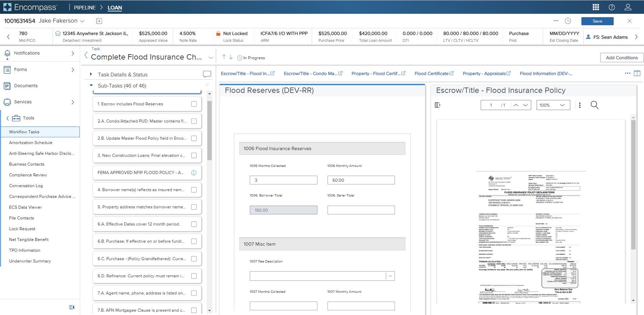Open the Documents icon in sidebar
Screen dimensions: 644x315
(x=7, y=86)
